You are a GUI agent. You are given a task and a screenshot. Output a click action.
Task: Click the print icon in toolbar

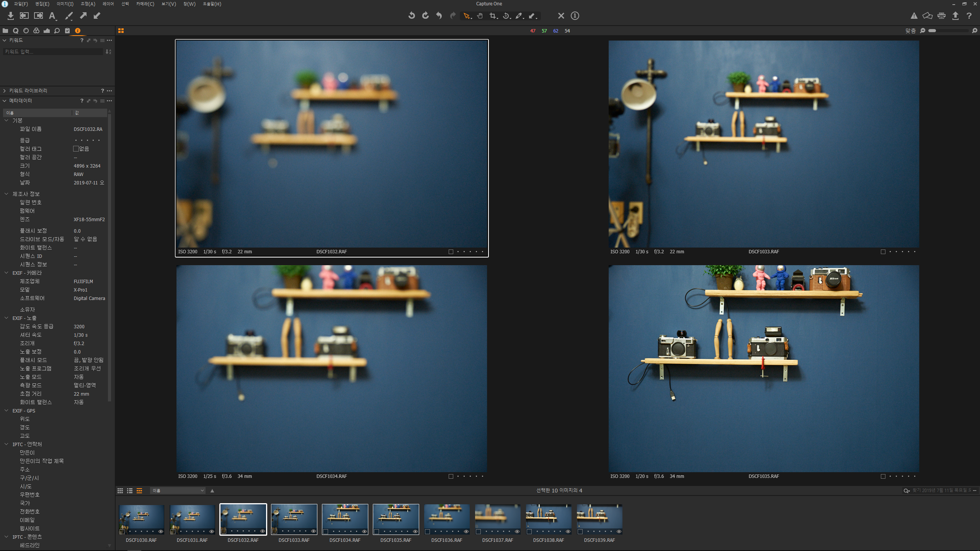point(941,16)
